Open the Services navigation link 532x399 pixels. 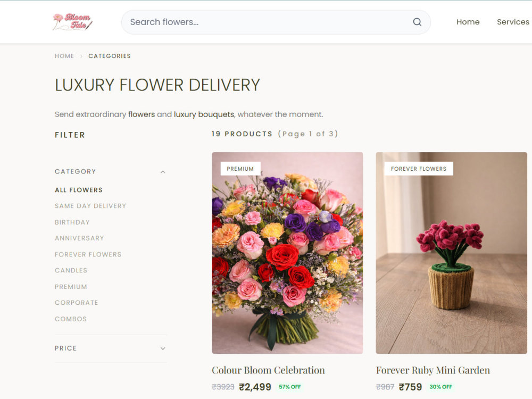pos(513,22)
